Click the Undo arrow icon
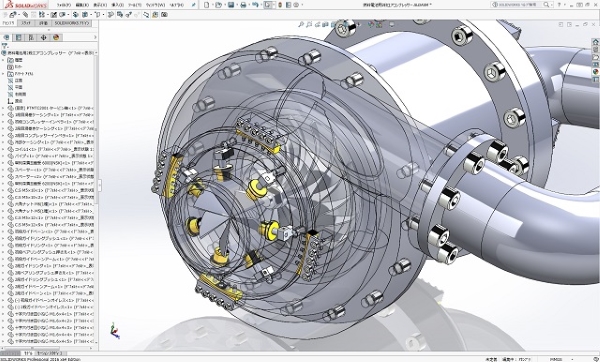The width and height of the screenshot is (600, 362). pos(255,5)
